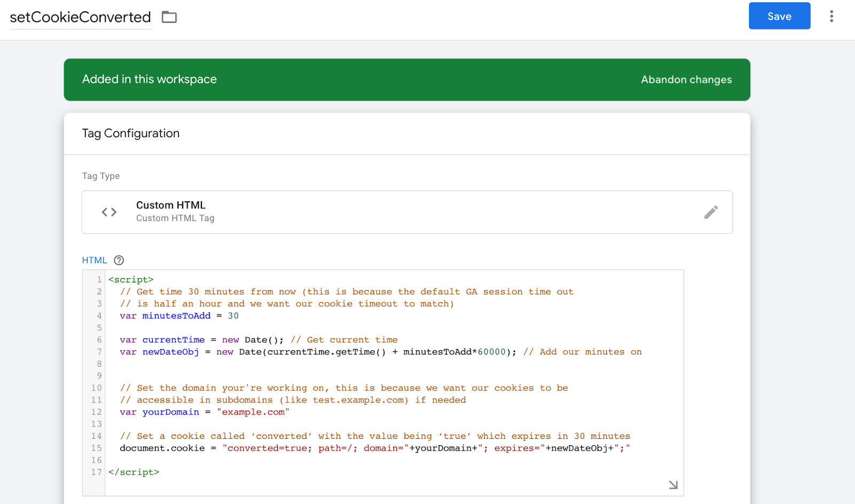Viewport: 855px width, 504px height.
Task: Click the pencil icon to edit tag type
Action: (x=711, y=212)
